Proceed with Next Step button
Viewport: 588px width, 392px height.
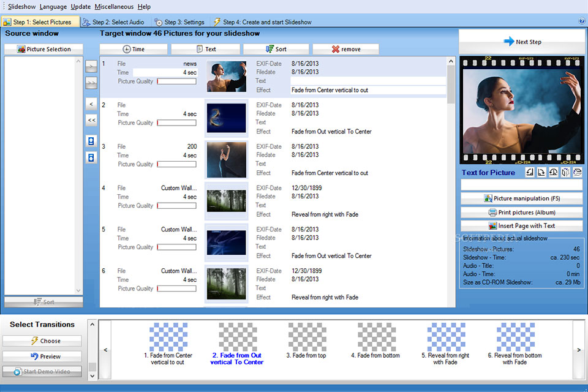pyautogui.click(x=522, y=42)
